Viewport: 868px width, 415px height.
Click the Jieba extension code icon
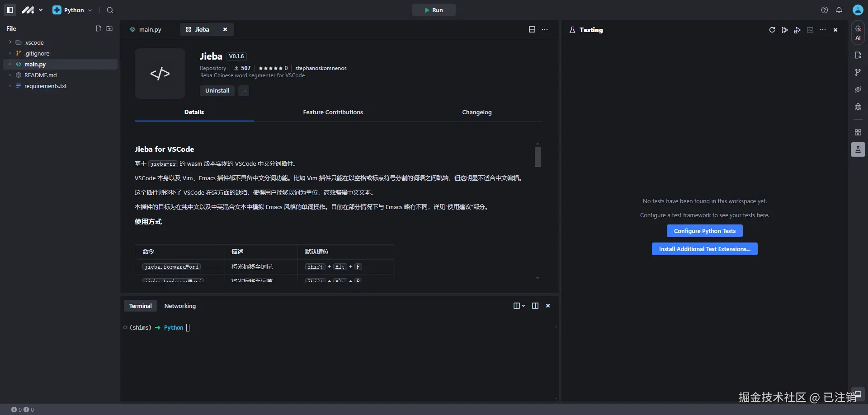[160, 74]
